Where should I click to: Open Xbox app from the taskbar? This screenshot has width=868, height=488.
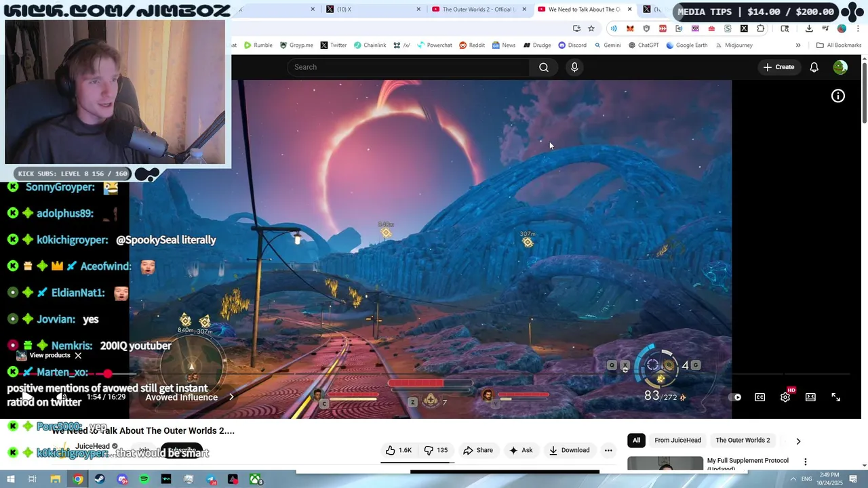click(x=256, y=479)
